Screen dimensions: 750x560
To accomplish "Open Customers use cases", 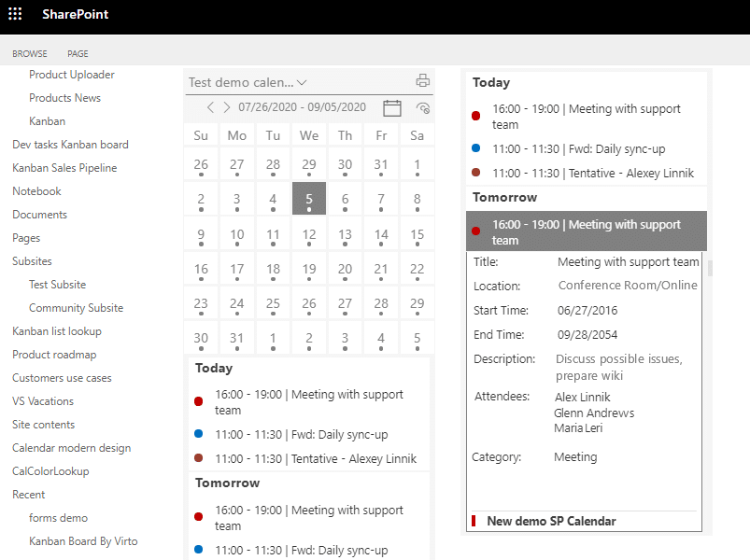I will pyautogui.click(x=62, y=378).
